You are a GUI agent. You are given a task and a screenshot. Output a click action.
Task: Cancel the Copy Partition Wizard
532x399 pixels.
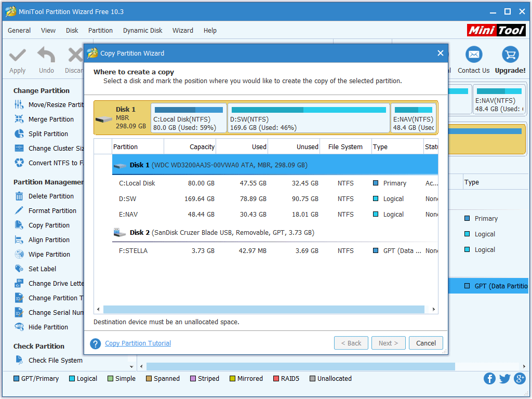[x=426, y=343]
